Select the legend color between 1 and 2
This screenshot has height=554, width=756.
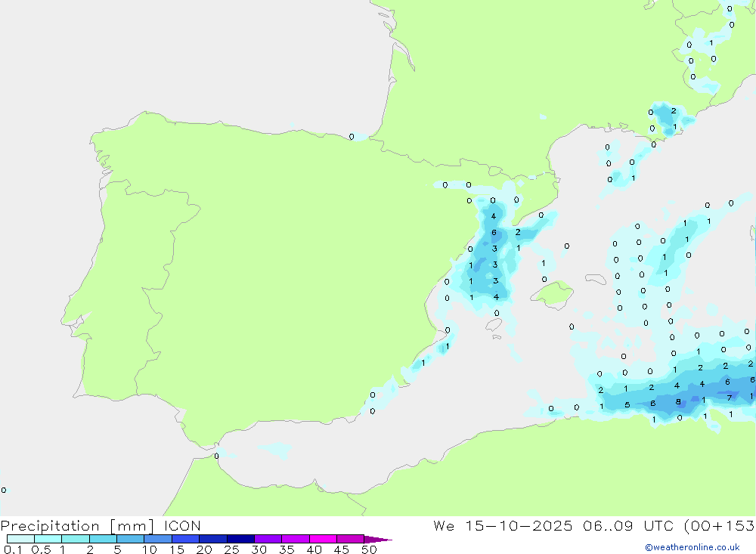coord(75,539)
